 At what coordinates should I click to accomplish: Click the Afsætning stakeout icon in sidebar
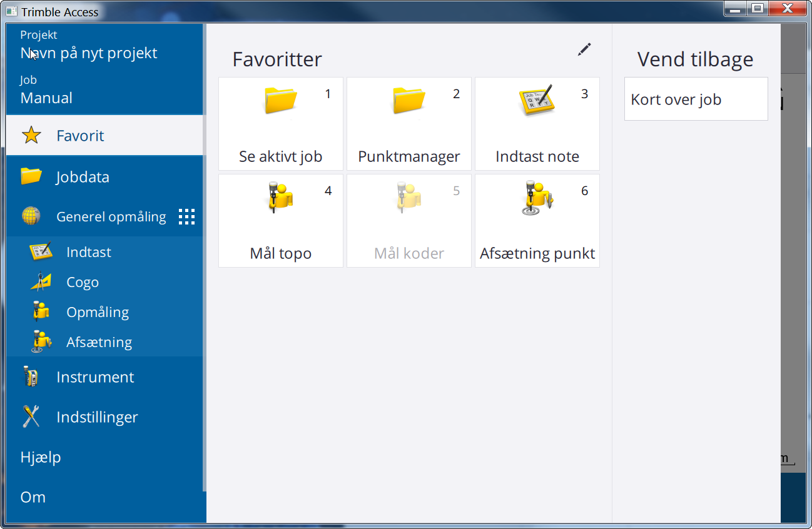[41, 341]
